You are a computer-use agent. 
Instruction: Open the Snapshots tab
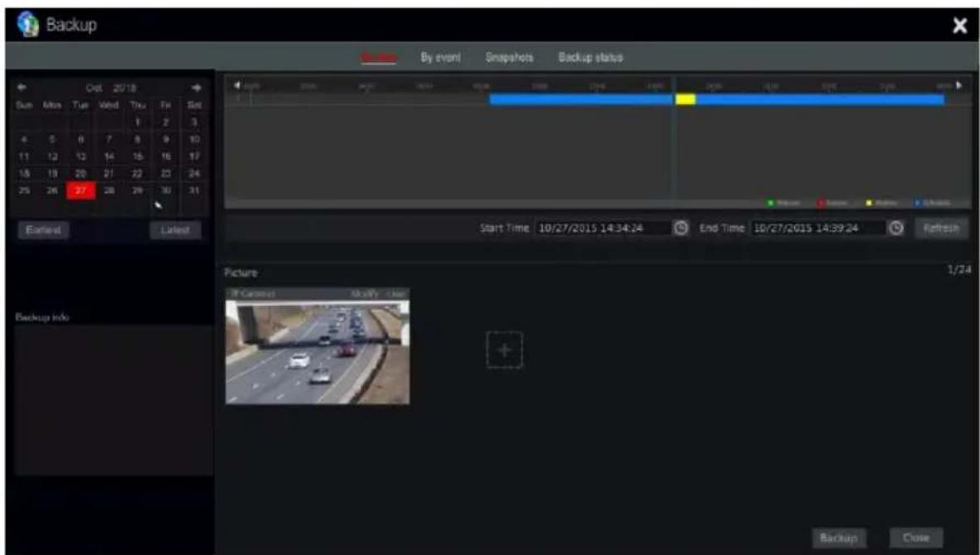click(x=509, y=57)
